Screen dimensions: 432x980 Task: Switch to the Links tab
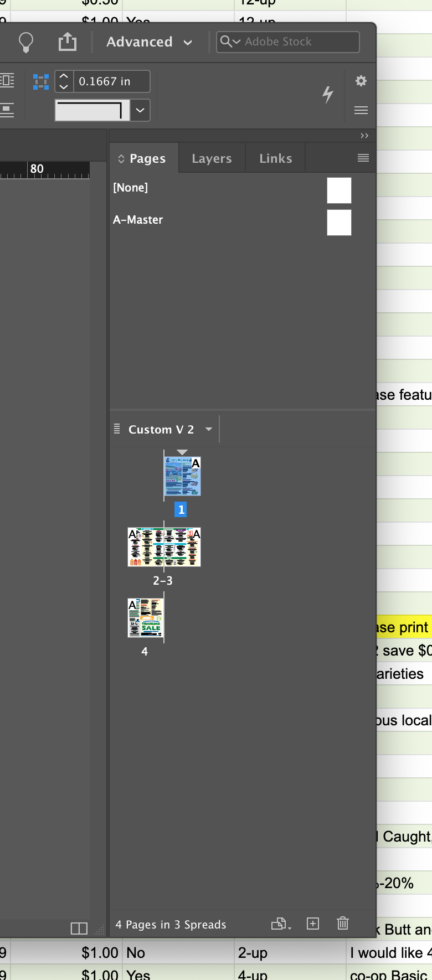click(x=275, y=158)
